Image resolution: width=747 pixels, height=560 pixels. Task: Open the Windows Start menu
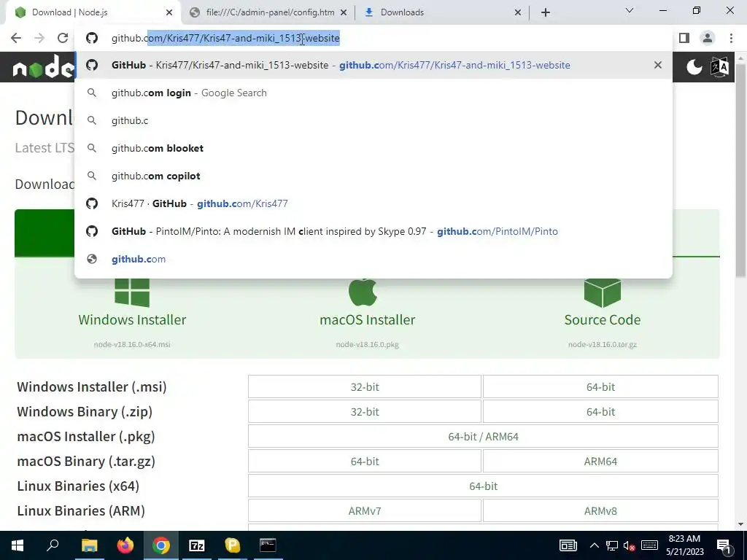[18, 545]
